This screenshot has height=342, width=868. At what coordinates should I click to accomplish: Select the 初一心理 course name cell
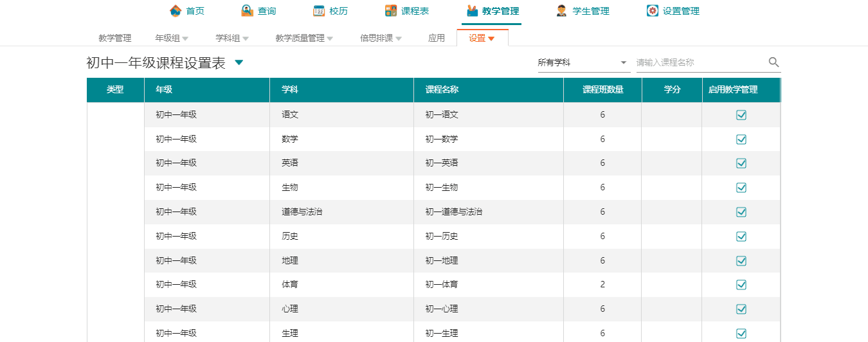(x=489, y=309)
